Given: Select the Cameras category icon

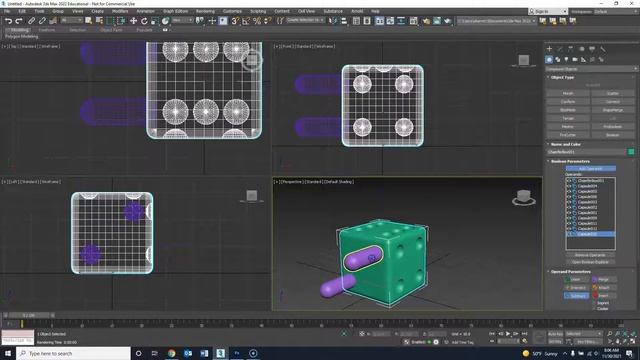Looking at the screenshot, I should (x=575, y=60).
